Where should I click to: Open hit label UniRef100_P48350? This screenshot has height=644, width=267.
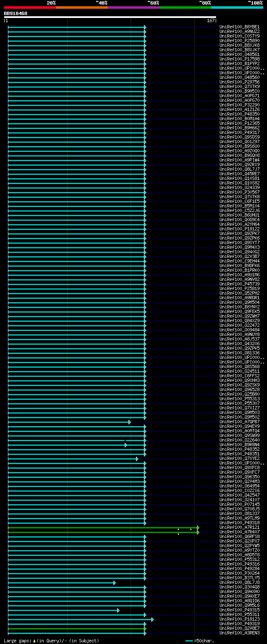239,114
